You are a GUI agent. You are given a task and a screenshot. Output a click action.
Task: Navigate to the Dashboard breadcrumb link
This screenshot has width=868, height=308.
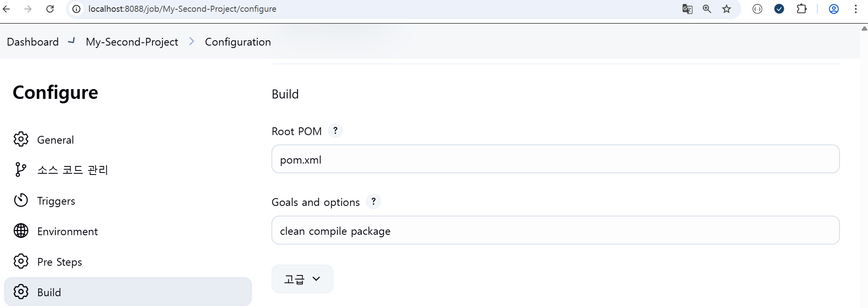point(33,42)
